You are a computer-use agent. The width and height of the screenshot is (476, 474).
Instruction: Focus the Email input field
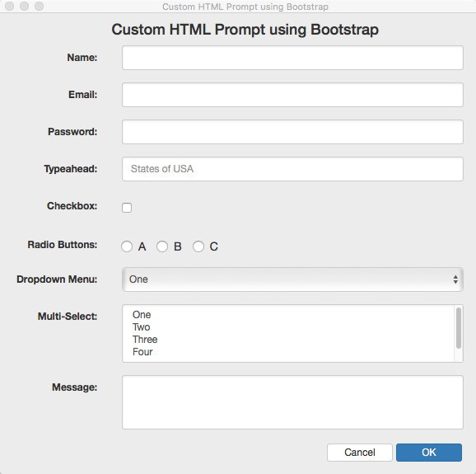click(x=292, y=95)
